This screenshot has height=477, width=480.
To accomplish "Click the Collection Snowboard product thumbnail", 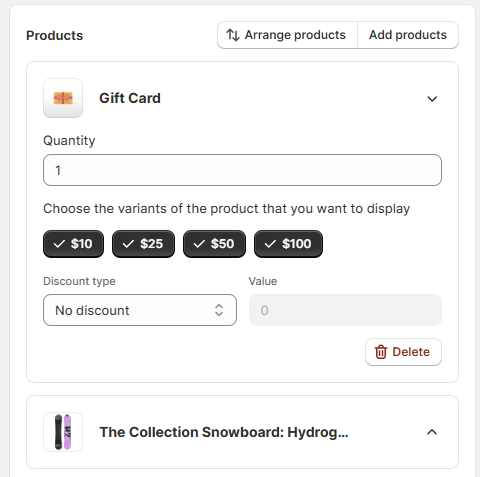I will pyautogui.click(x=63, y=432).
